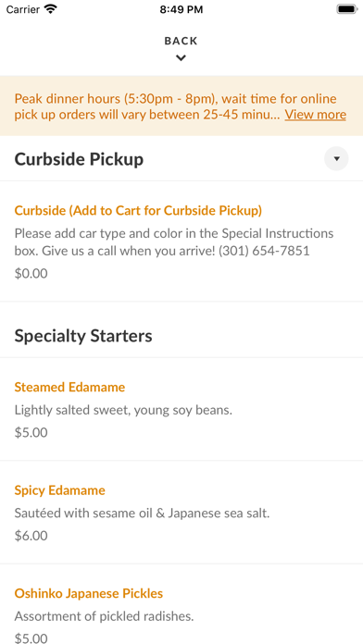Tap the BACK label at top
Image resolution: width=363 pixels, height=644 pixels.
[x=181, y=41]
